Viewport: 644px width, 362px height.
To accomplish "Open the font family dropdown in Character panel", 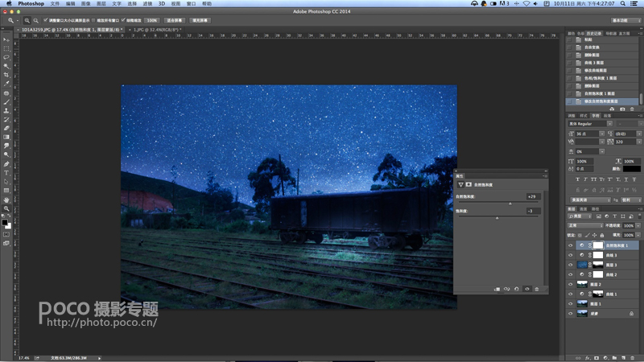I will [x=590, y=124].
